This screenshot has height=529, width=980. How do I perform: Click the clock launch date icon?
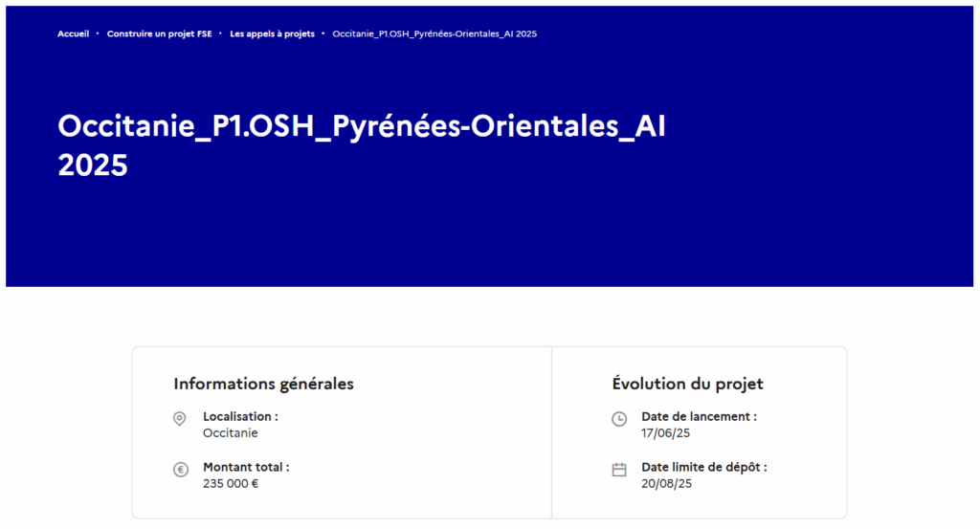point(619,419)
